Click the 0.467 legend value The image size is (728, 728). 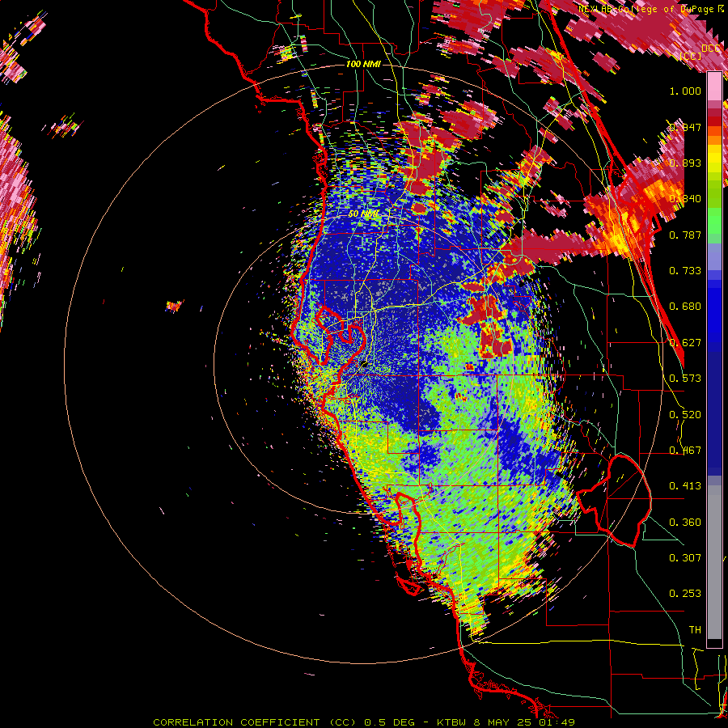pos(685,451)
